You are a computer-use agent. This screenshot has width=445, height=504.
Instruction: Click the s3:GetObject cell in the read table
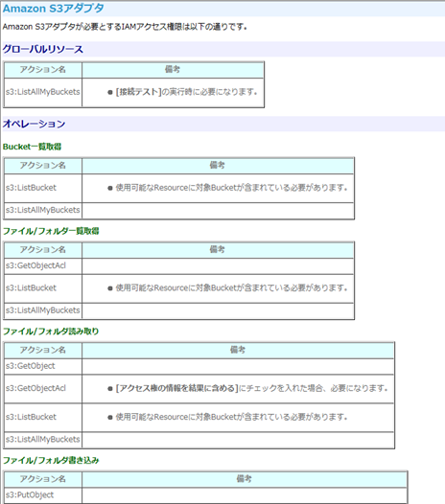[43, 366]
